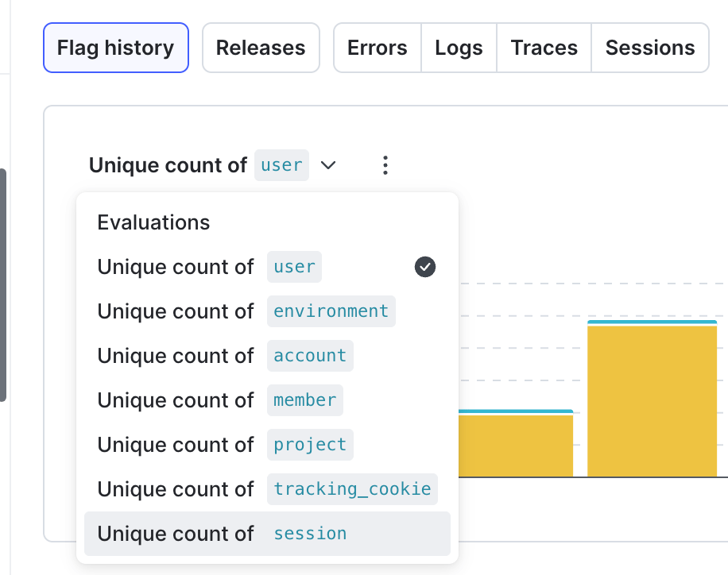Click the tall yellow chart bar

click(x=652, y=401)
